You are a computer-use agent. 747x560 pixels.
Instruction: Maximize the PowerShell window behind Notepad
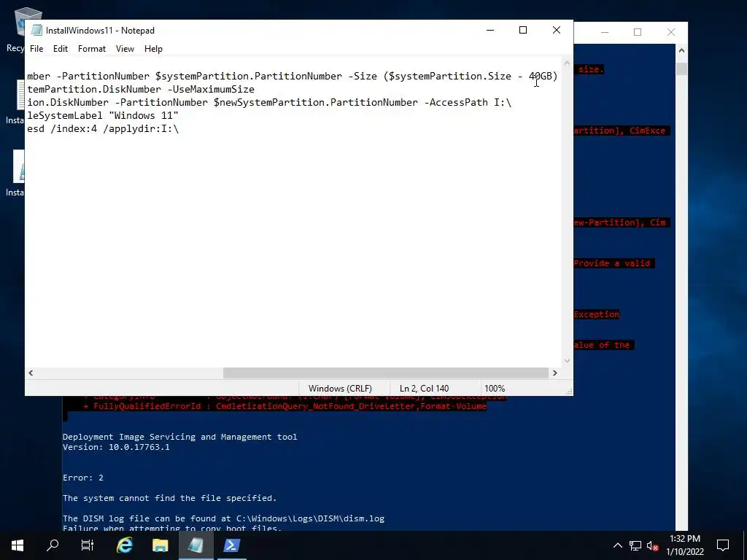click(638, 32)
